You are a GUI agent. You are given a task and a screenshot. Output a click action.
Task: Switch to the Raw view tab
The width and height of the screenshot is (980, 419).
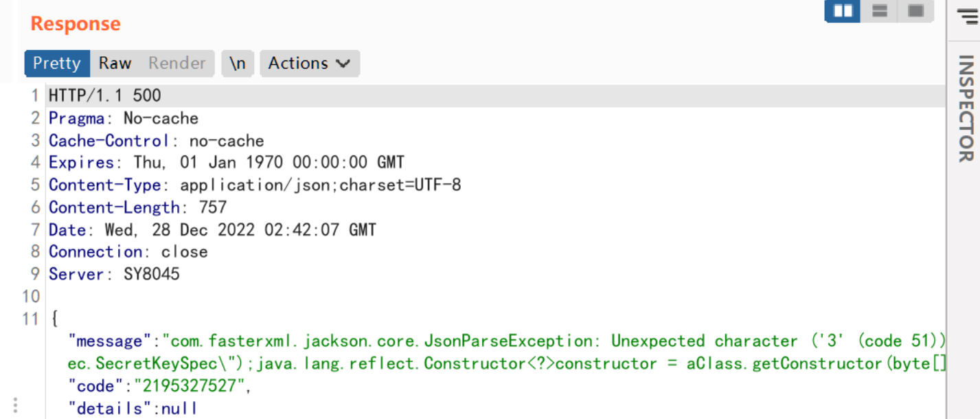pos(115,63)
